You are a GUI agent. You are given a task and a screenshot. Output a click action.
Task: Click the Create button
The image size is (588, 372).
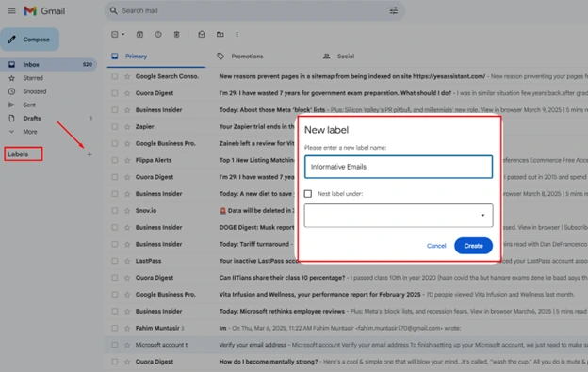click(x=473, y=246)
